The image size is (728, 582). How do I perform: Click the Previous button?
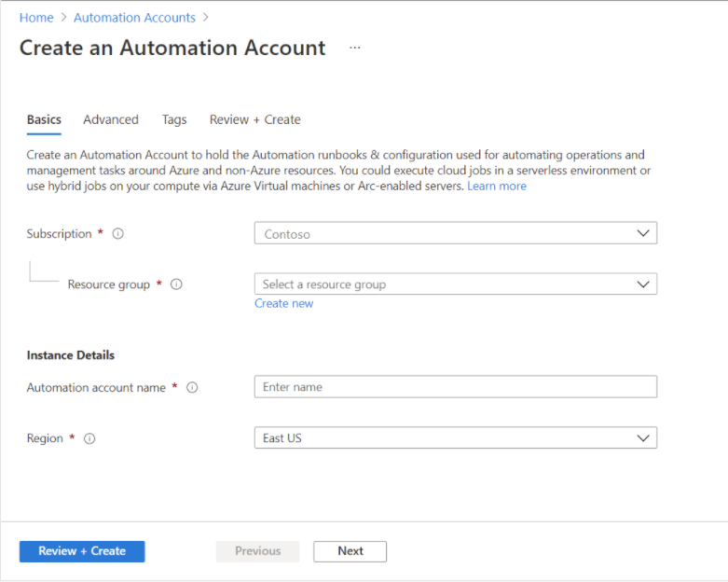pos(257,551)
